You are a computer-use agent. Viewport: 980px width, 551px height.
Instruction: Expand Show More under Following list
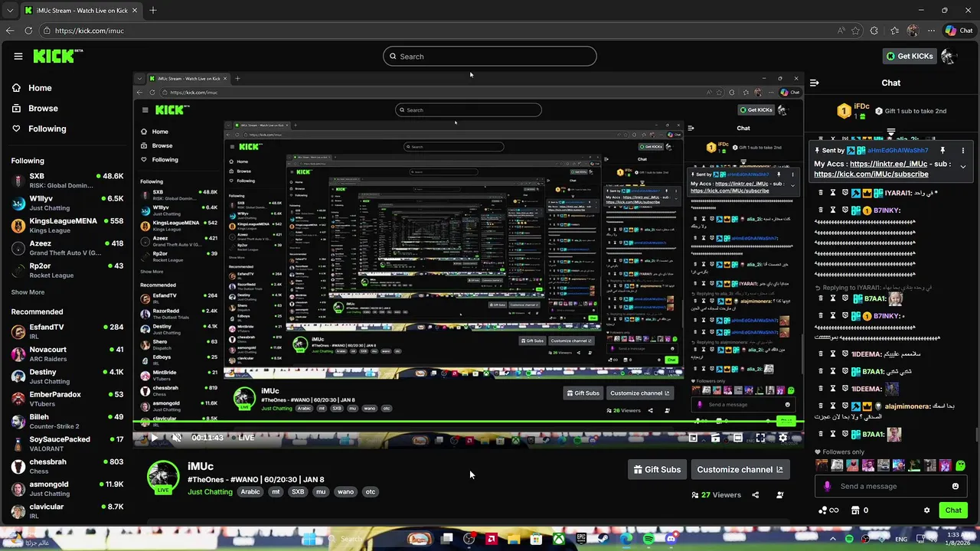[x=28, y=292]
